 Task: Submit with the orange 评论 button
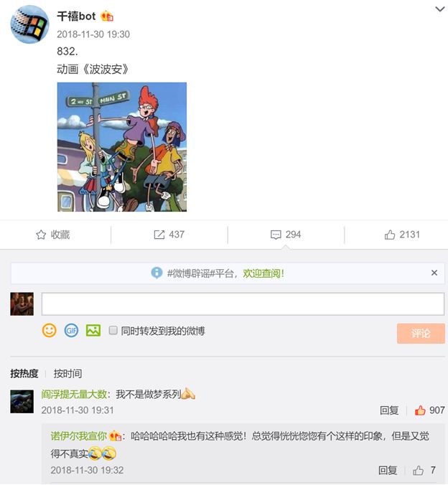pos(421,334)
